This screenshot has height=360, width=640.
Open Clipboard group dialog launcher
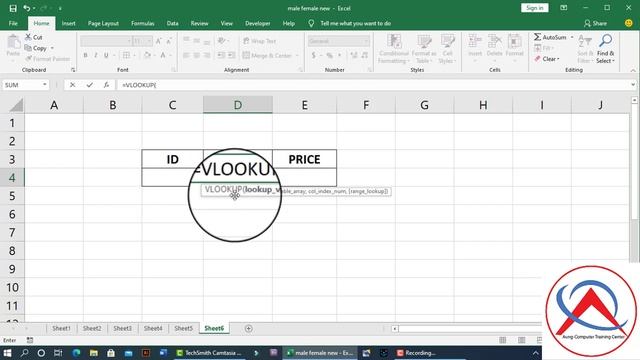(73, 70)
